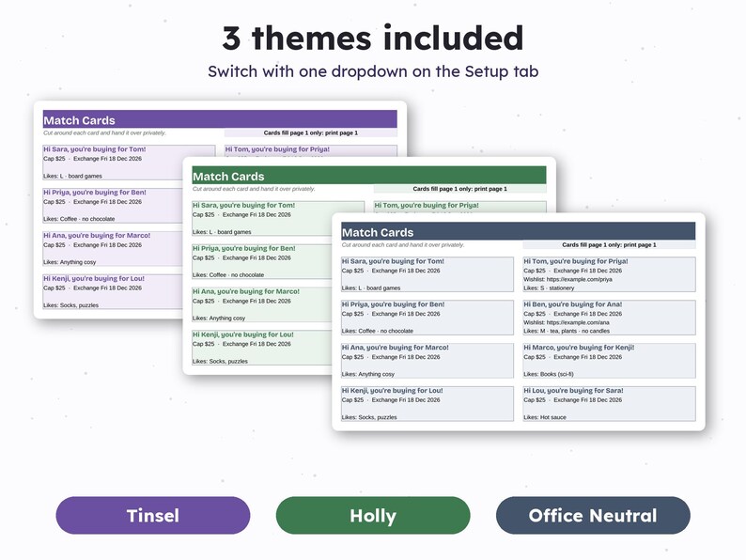The image size is (746, 560).
Task: Click "Likes: Books (sci-fi)" on the Marco card
Action: coord(549,374)
